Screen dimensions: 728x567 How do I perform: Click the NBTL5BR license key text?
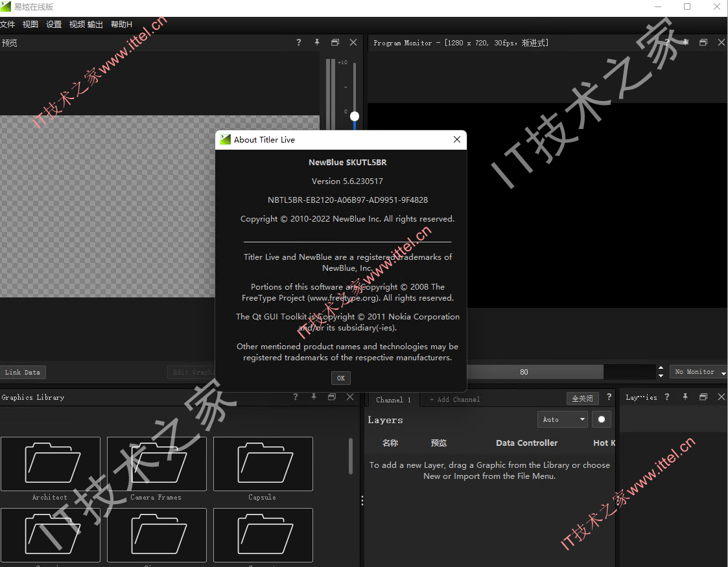[347, 200]
